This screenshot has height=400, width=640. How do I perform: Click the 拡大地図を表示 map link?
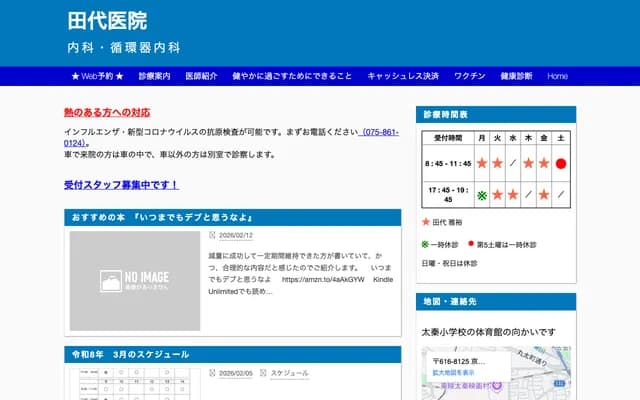pyautogui.click(x=454, y=373)
